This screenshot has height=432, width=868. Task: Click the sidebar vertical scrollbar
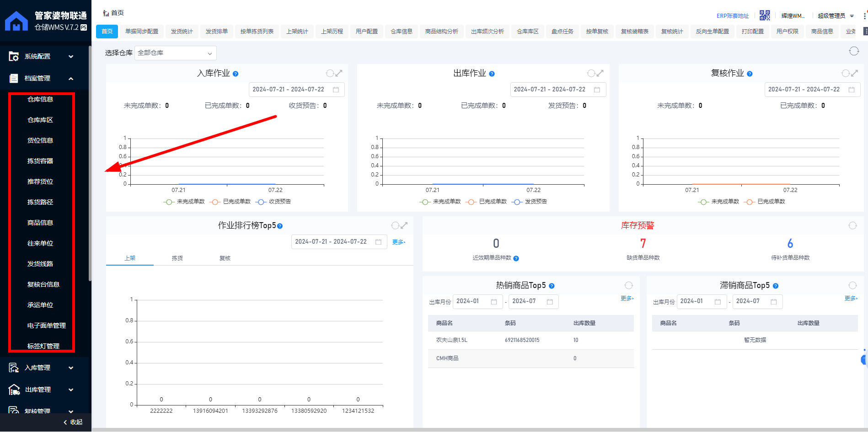(90, 164)
